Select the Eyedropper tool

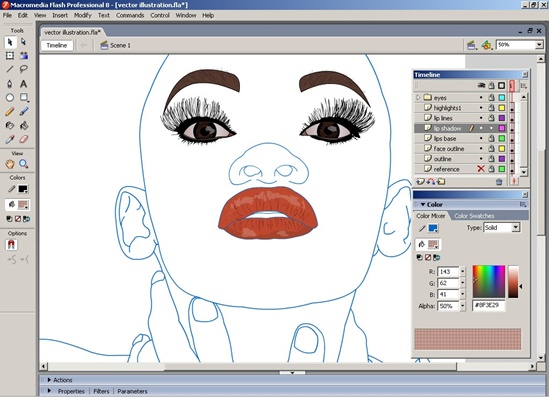(x=10, y=139)
